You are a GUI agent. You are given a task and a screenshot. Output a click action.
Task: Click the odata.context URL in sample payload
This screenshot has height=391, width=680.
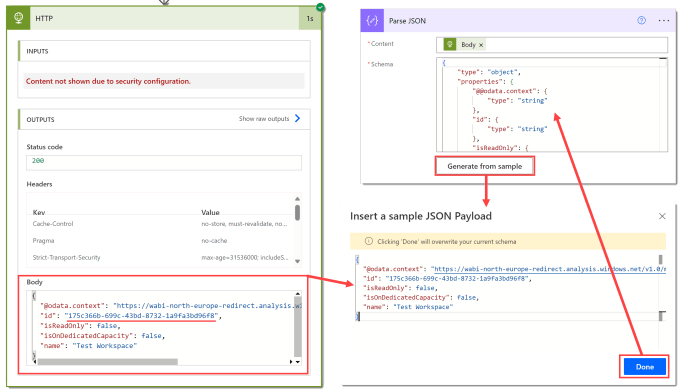[549, 269]
